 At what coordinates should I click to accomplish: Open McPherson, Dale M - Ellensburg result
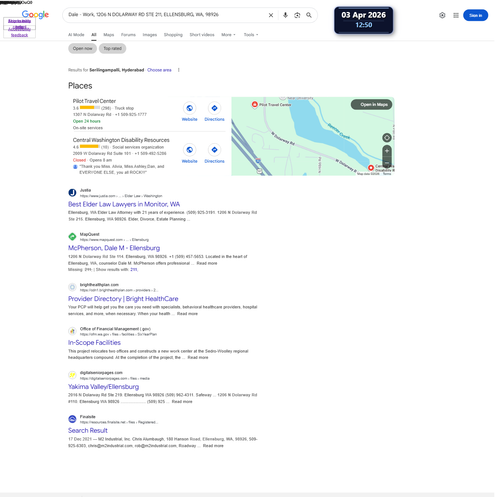click(x=114, y=248)
